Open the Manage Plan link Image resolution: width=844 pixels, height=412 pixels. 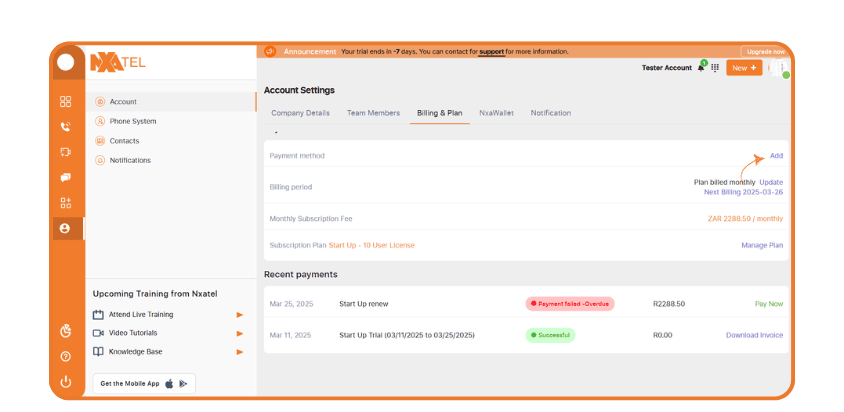(x=762, y=245)
